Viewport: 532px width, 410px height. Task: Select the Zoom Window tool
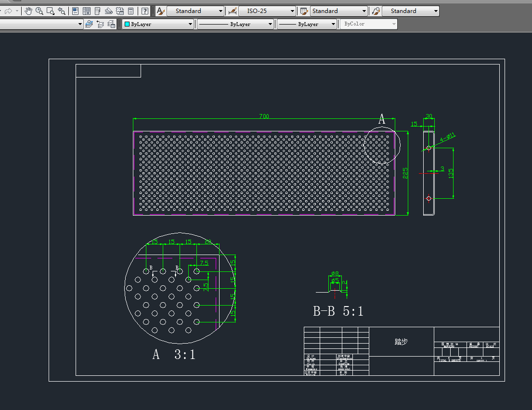51,11
